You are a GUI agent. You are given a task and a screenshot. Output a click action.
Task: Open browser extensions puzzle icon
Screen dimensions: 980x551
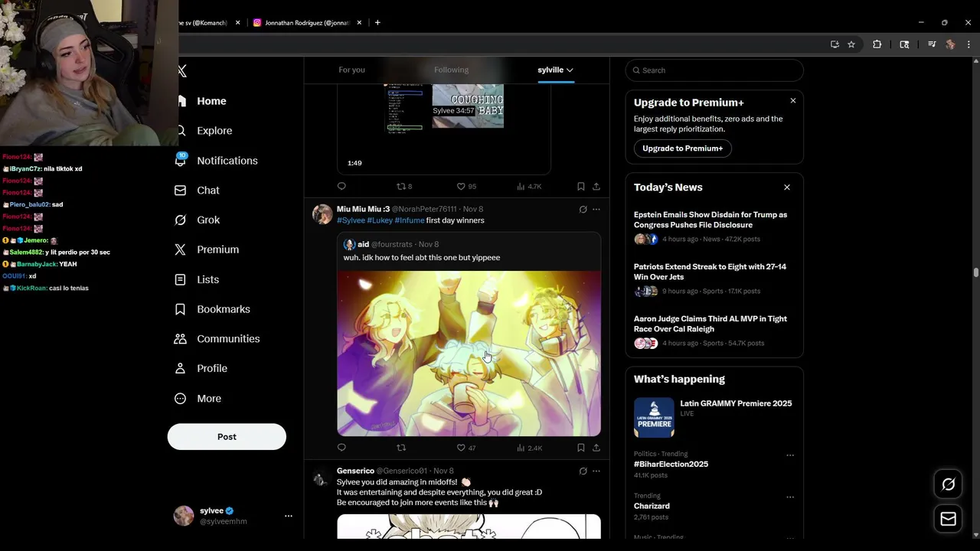pyautogui.click(x=877, y=44)
